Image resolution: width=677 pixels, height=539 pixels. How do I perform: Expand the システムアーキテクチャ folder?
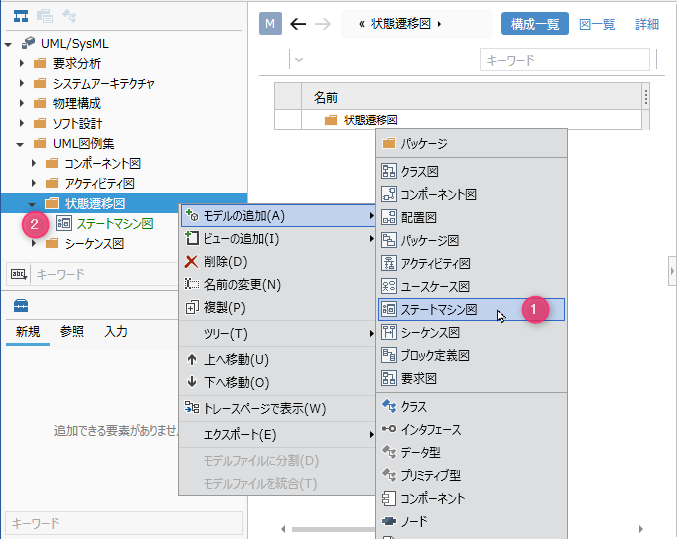(x=22, y=83)
